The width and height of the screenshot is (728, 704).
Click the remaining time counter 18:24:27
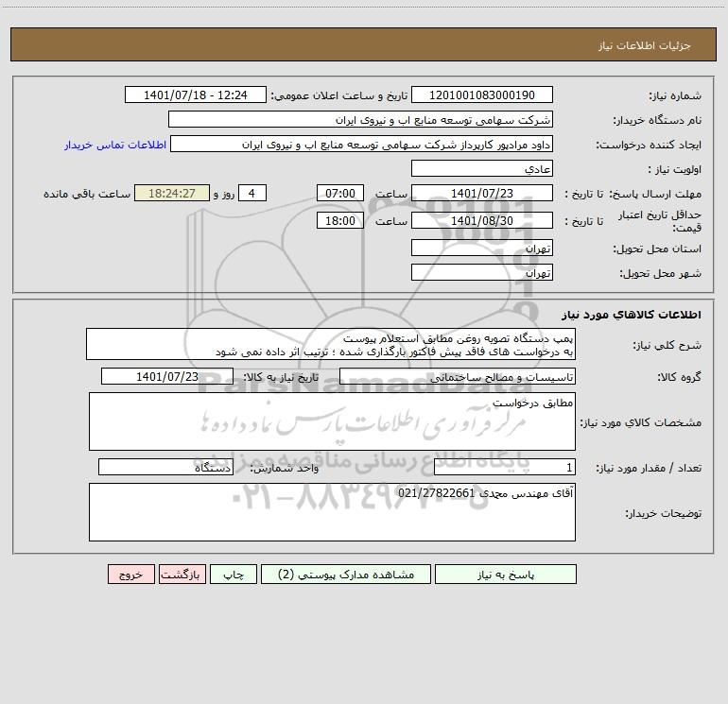[x=172, y=193]
